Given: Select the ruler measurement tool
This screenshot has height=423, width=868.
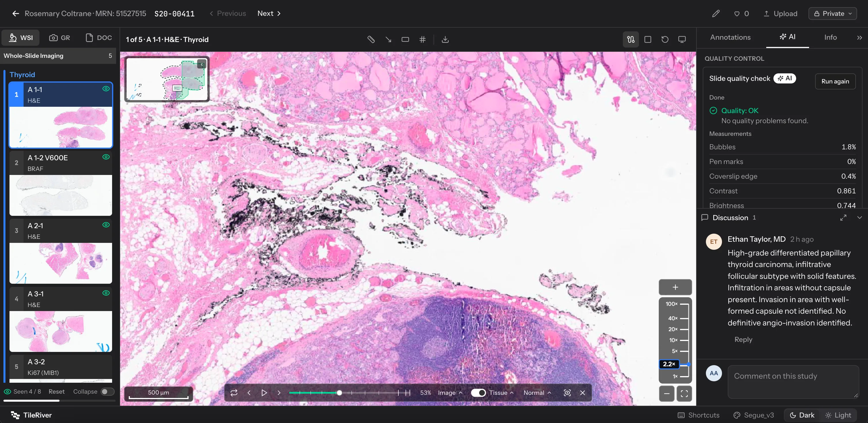Looking at the screenshot, I should pos(371,39).
